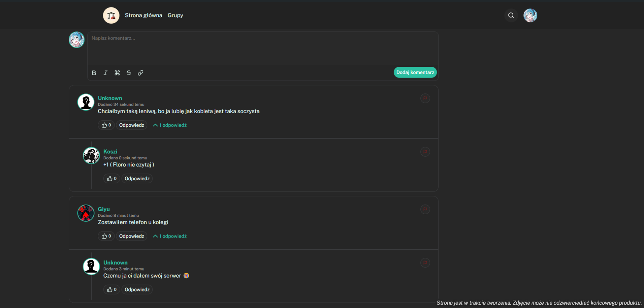644x308 pixels.
Task: Like Koszi's '+1' reply
Action: (x=111, y=178)
